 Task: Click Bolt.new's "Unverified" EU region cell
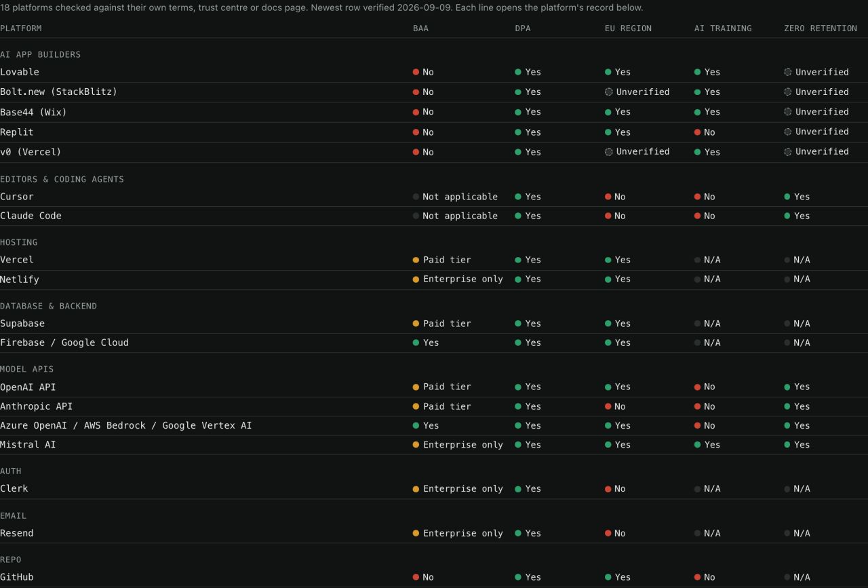637,92
